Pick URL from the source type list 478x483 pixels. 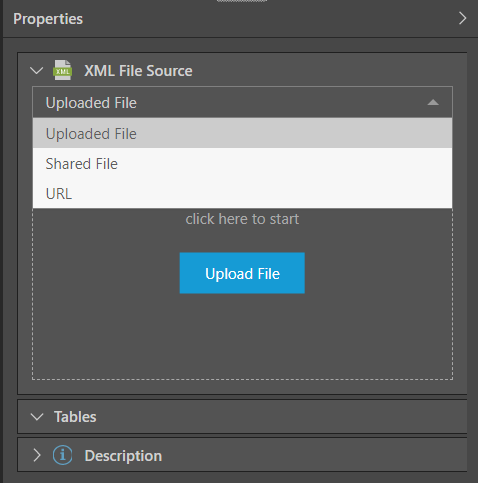(242, 193)
